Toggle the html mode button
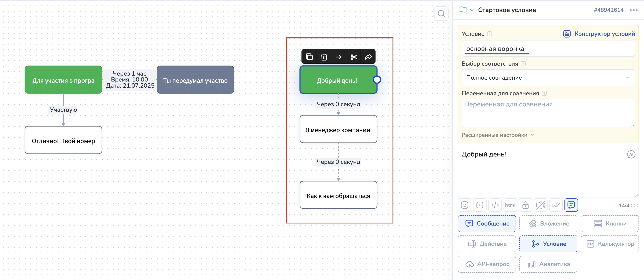644x280 pixels. [510, 205]
